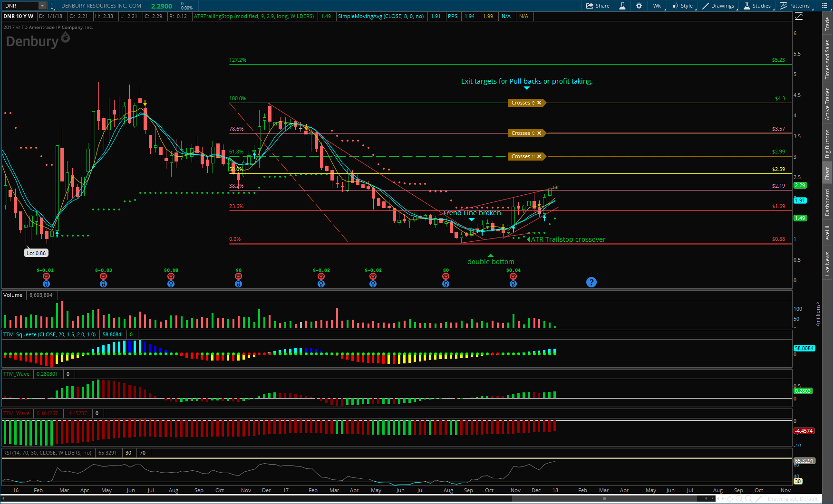The height and width of the screenshot is (504, 833).
Task: Close the 78.6% Crosses alert label
Action: 539,133
